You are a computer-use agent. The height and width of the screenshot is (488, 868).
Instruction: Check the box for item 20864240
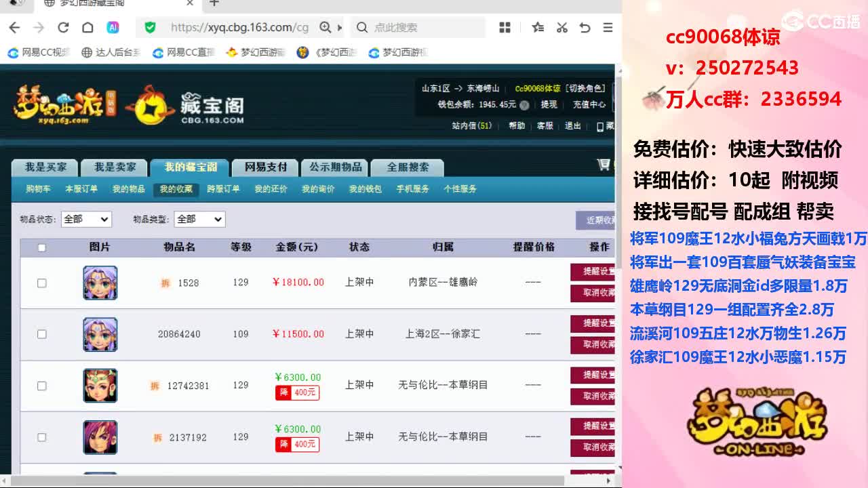click(41, 334)
